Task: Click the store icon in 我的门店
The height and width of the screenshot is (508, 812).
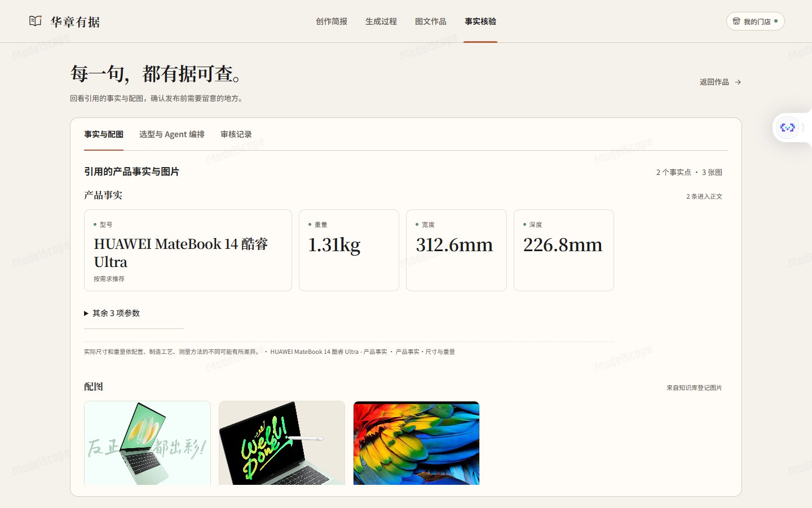Action: pyautogui.click(x=736, y=21)
